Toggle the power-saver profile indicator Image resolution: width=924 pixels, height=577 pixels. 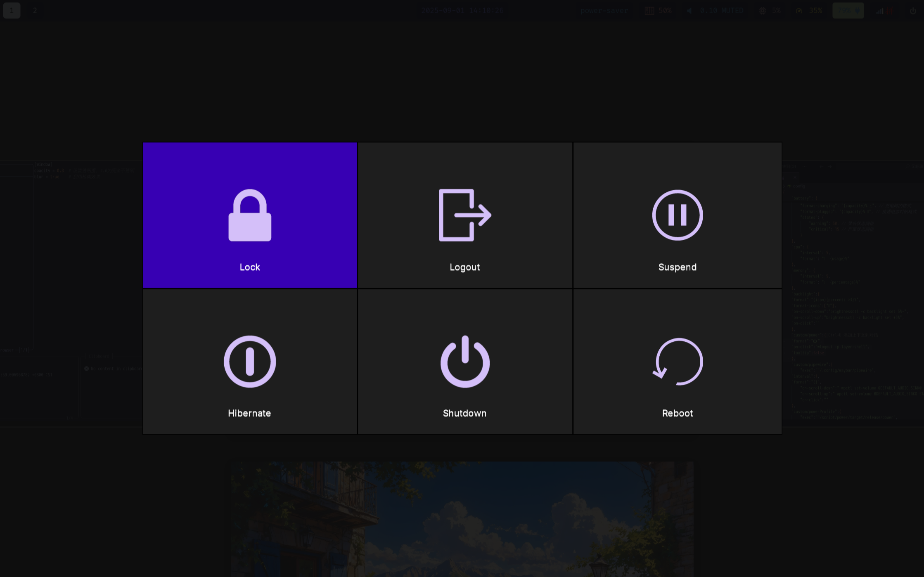(x=604, y=11)
